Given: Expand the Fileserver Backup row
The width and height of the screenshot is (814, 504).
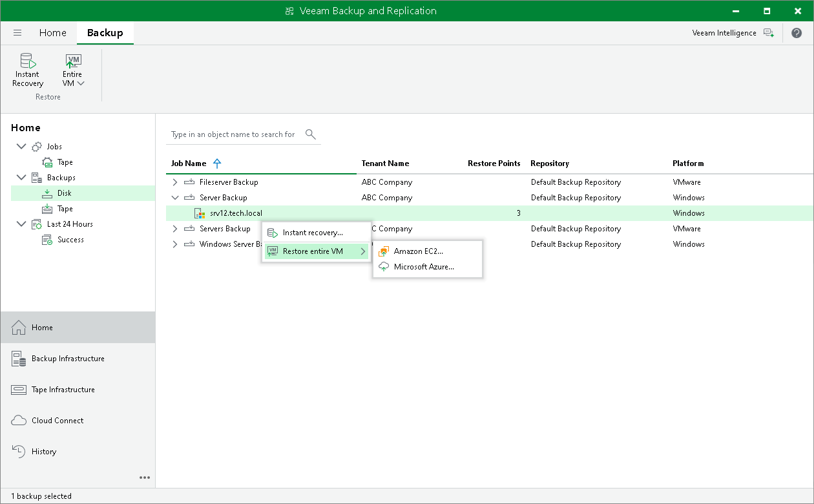Looking at the screenshot, I should (x=174, y=182).
